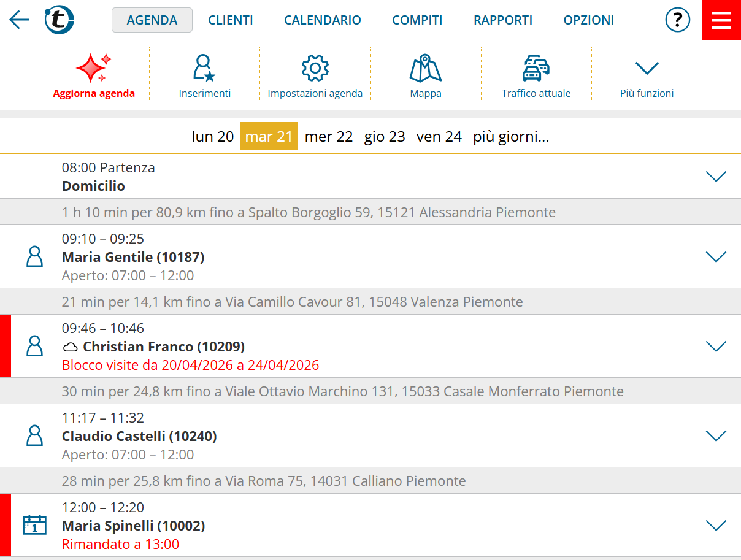Click the 09:10 – 09:25 time slot
Viewport: 741px width, 560px height.
click(103, 239)
